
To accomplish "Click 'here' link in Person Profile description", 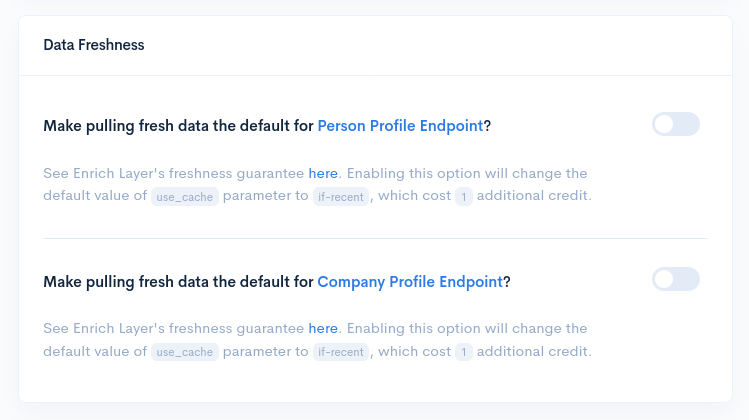I will (323, 173).
